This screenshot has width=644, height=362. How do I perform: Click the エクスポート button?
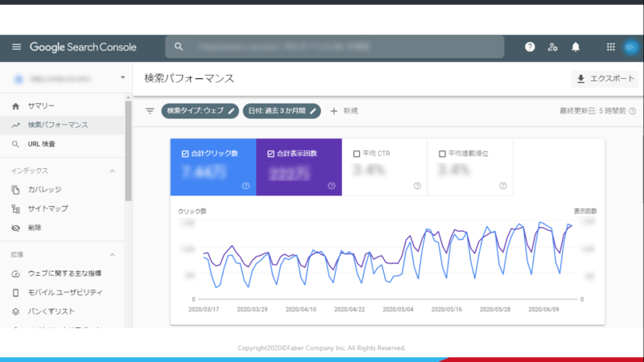[x=604, y=79]
